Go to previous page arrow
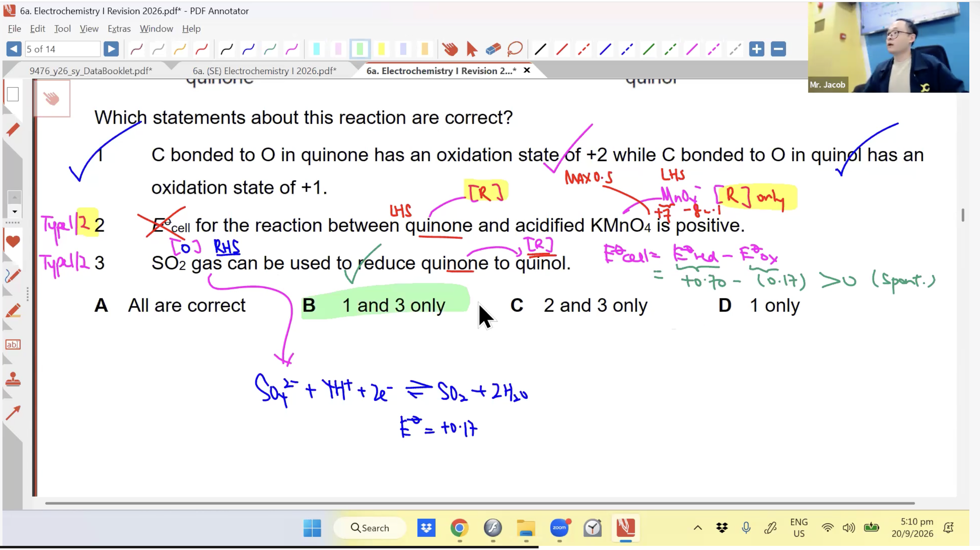Image resolution: width=980 pixels, height=550 pixels. pyautogui.click(x=14, y=49)
